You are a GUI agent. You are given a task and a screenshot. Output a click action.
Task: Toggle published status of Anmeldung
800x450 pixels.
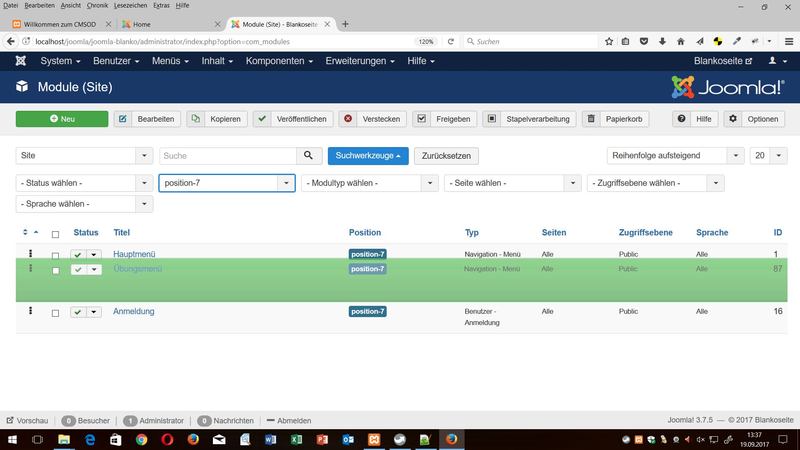tap(78, 312)
